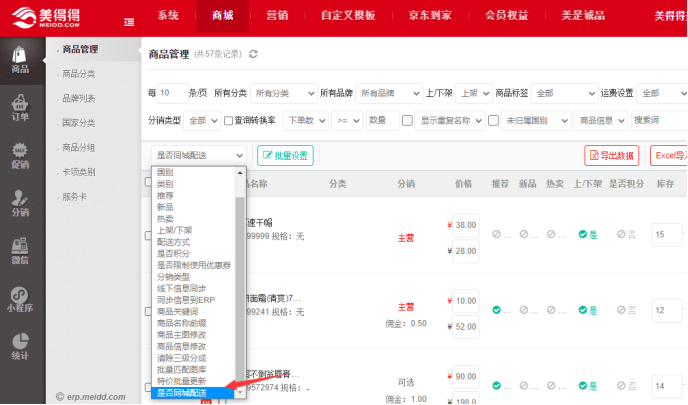The image size is (688, 405).
Task: Toggle 推荐 green check for the 90.00 product
Action: point(496,386)
